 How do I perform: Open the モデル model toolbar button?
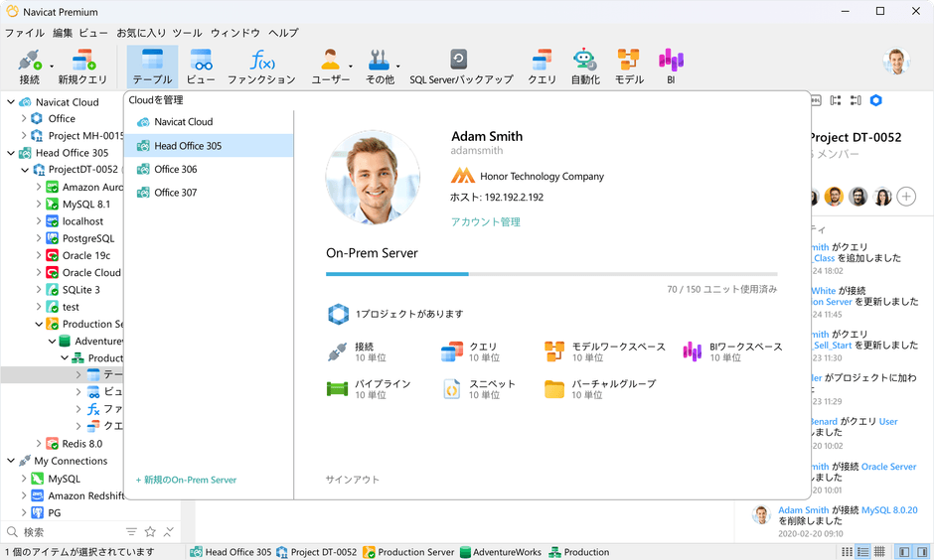[629, 67]
